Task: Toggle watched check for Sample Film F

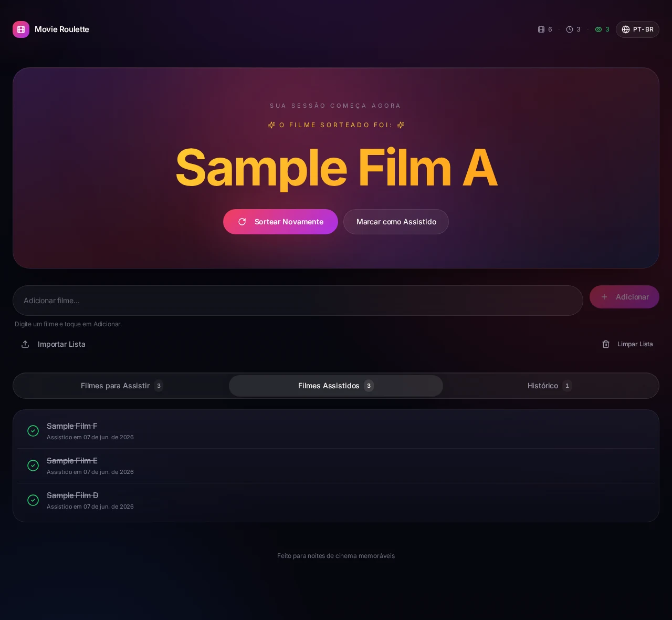Action: point(33,431)
